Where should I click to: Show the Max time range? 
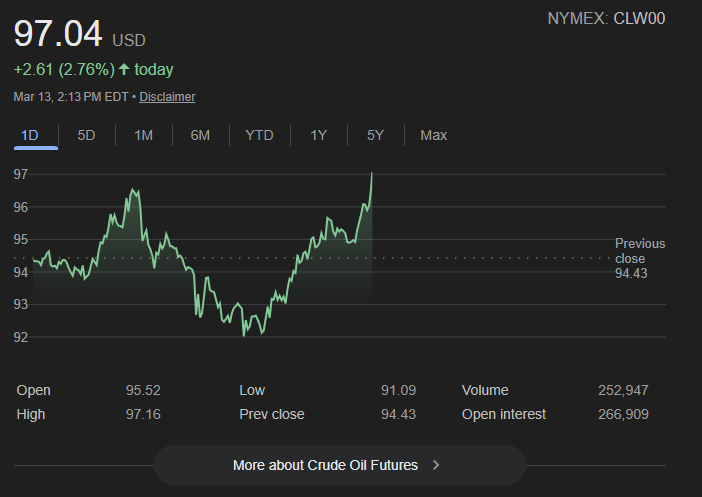[x=433, y=135]
